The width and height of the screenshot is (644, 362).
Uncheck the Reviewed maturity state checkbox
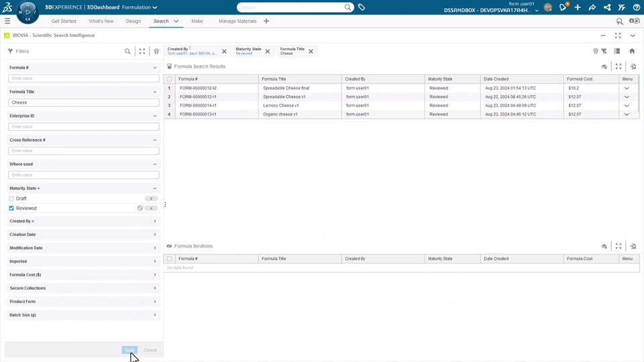pyautogui.click(x=11, y=208)
